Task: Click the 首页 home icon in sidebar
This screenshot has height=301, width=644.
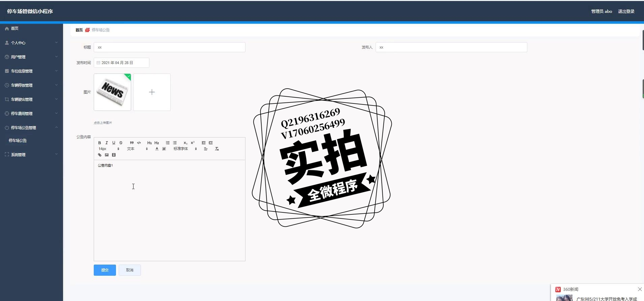Action: pos(7,29)
